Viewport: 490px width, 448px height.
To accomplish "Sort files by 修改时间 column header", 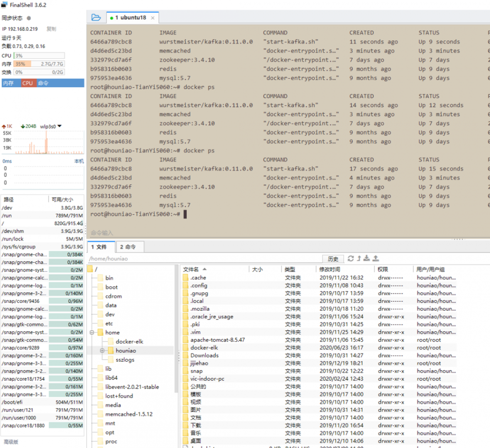I will (x=329, y=270).
